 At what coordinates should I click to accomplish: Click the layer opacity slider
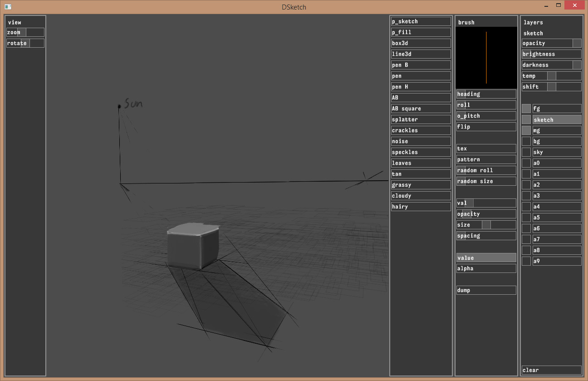[551, 43]
